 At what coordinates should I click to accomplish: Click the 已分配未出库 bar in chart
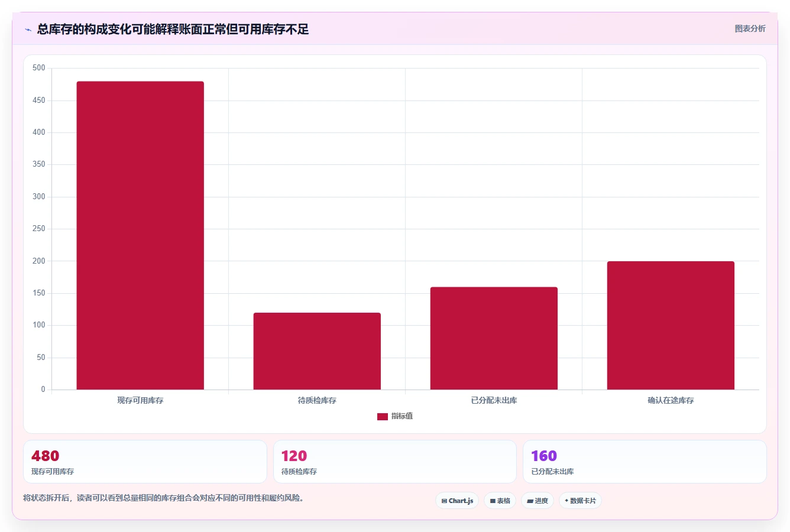494,338
